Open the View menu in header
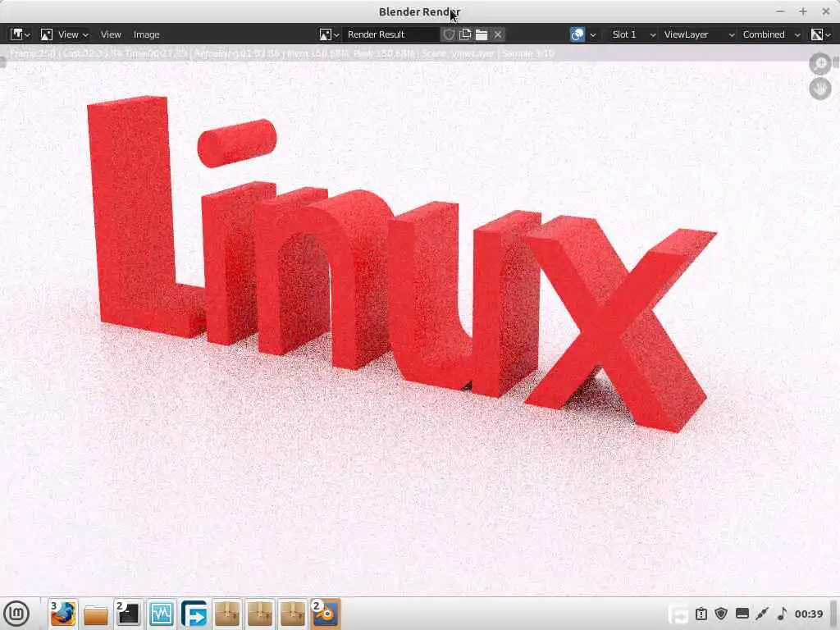Screen dimensions: 840x630 111,34
